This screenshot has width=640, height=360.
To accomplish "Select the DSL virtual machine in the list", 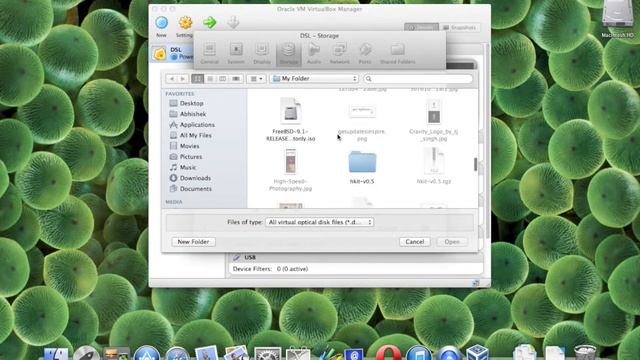I will pos(172,53).
